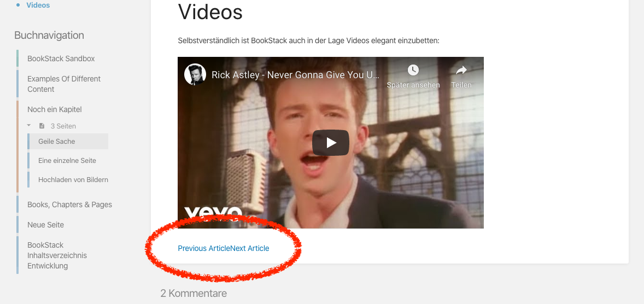Viewport: 644px width, 304px height.
Task: Click the Später ansehen clock icon
Action: pyautogui.click(x=413, y=70)
